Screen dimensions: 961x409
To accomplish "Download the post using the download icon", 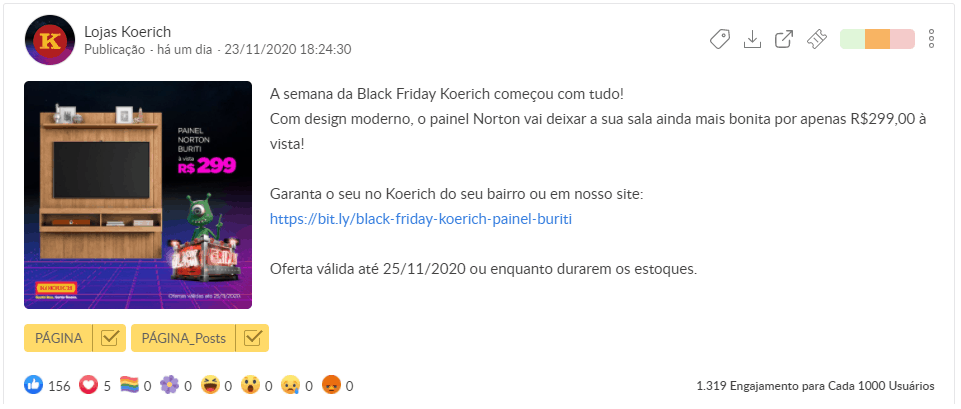I will (753, 39).
